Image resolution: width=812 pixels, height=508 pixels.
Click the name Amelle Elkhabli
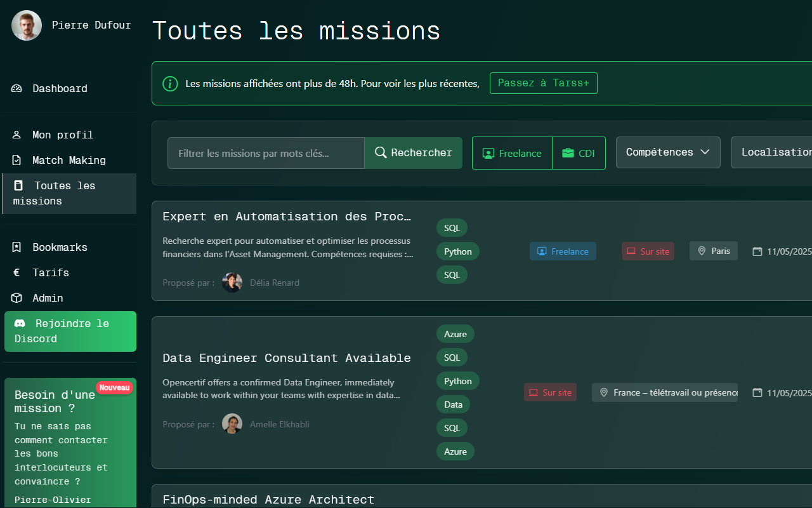(x=280, y=424)
